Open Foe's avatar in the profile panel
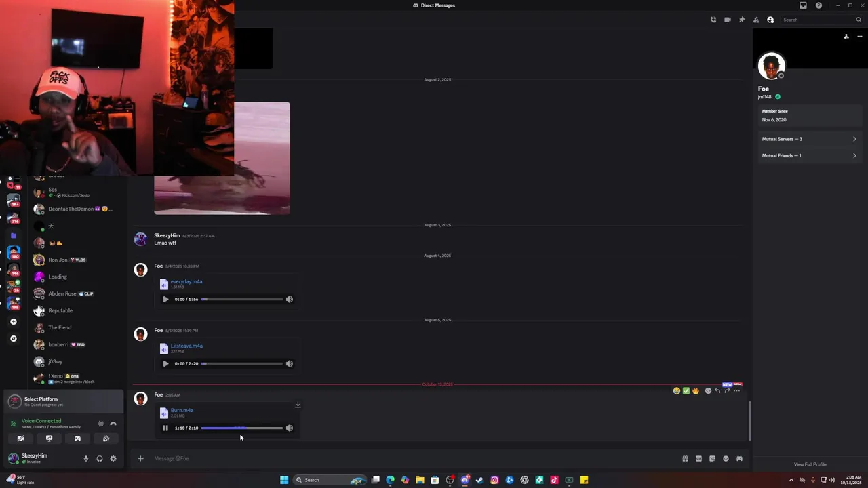The image size is (868, 488). pos(771,66)
